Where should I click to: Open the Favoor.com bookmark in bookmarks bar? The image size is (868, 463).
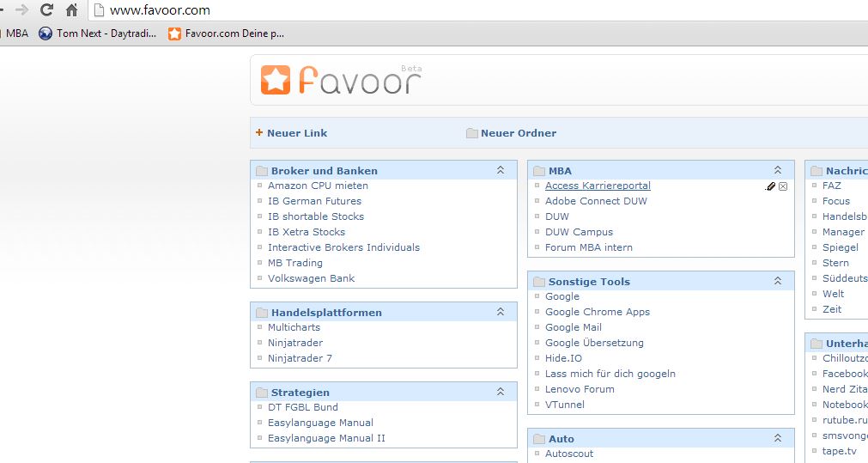tap(227, 34)
